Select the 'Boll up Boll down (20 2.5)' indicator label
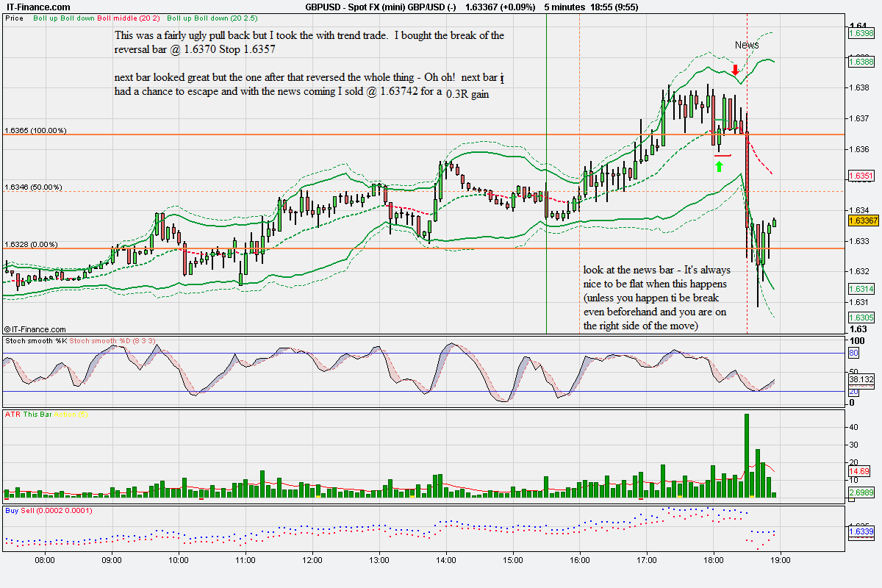Screen dimensions: 882x588 tap(212, 18)
